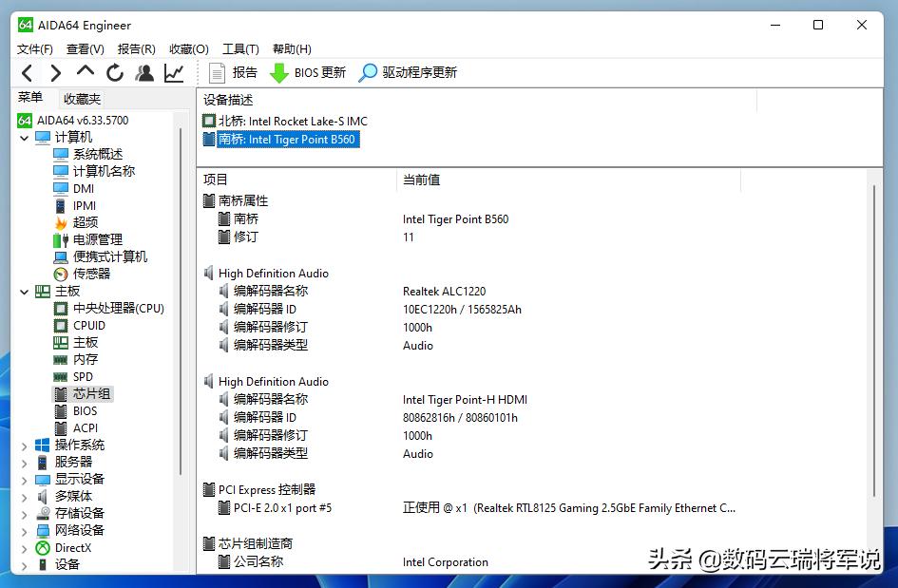Viewport: 898px width, 588px height.
Task: Collapse the 计算机 tree branch
Action: 24,137
